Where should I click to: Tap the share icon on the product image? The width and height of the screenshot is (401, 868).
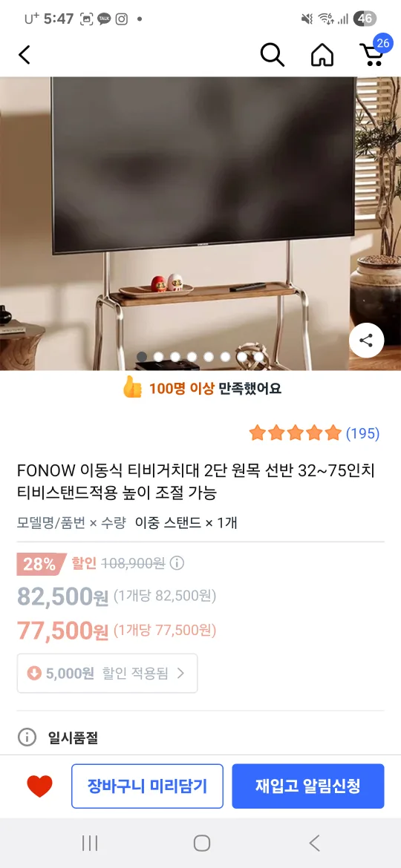(x=366, y=341)
